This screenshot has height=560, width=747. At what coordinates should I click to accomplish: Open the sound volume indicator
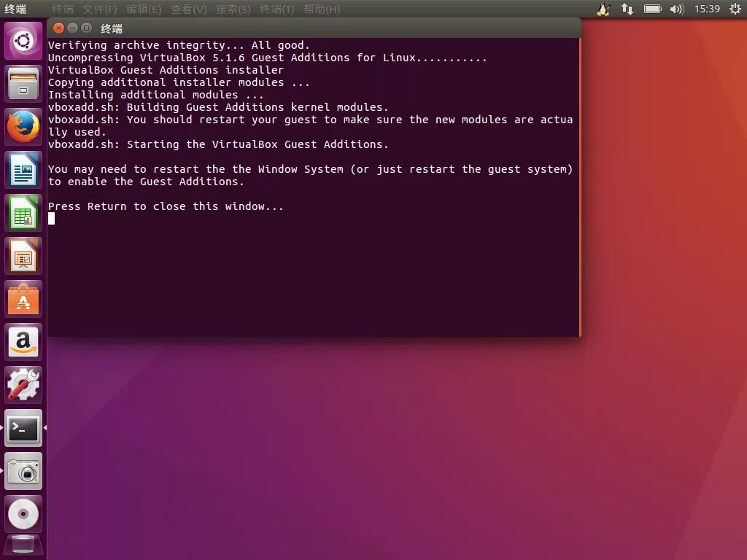(x=676, y=9)
